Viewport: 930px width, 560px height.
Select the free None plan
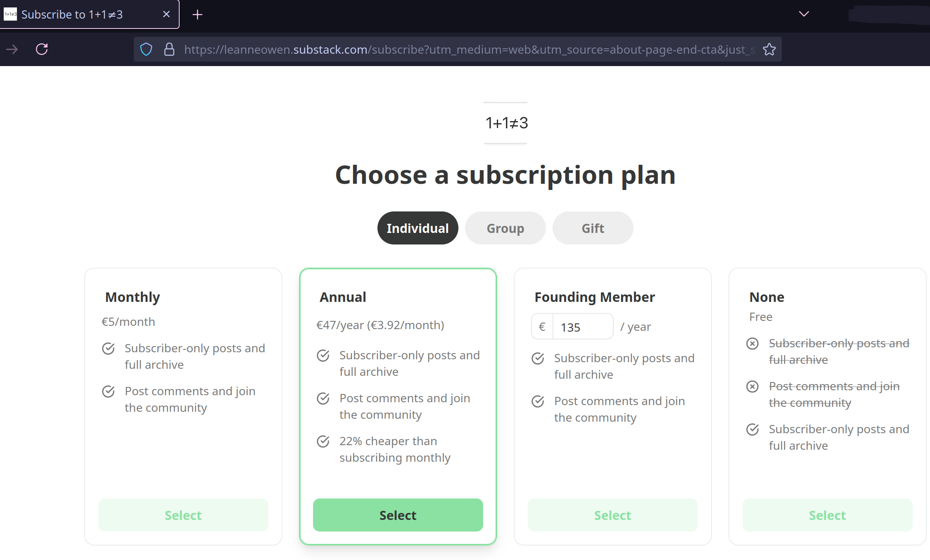[827, 515]
